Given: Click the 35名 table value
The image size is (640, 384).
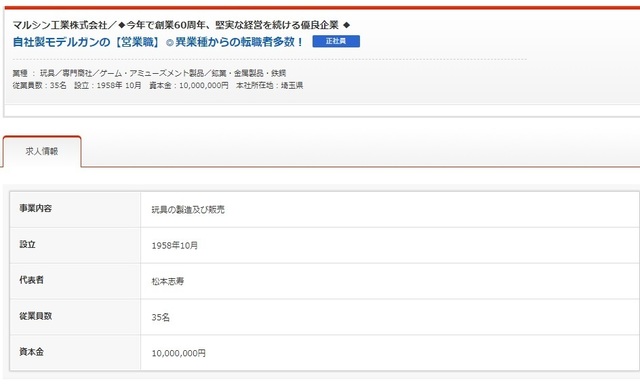Looking at the screenshot, I should [160, 317].
